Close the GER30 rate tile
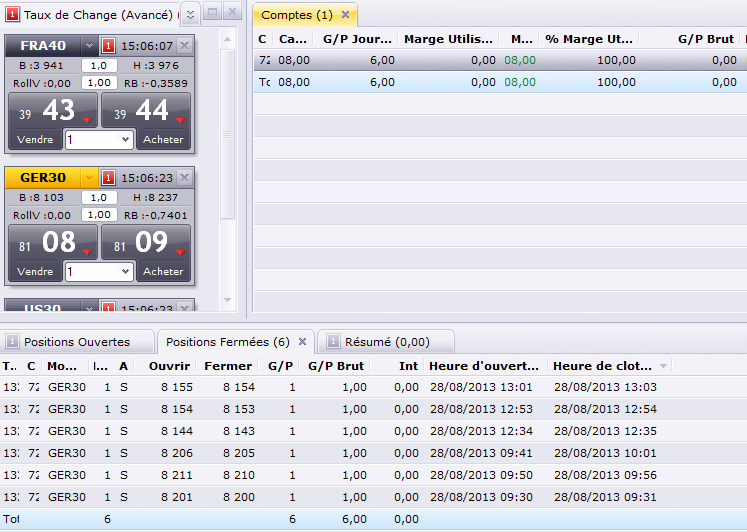Screen dimensions: 747x532 pyautogui.click(x=184, y=178)
